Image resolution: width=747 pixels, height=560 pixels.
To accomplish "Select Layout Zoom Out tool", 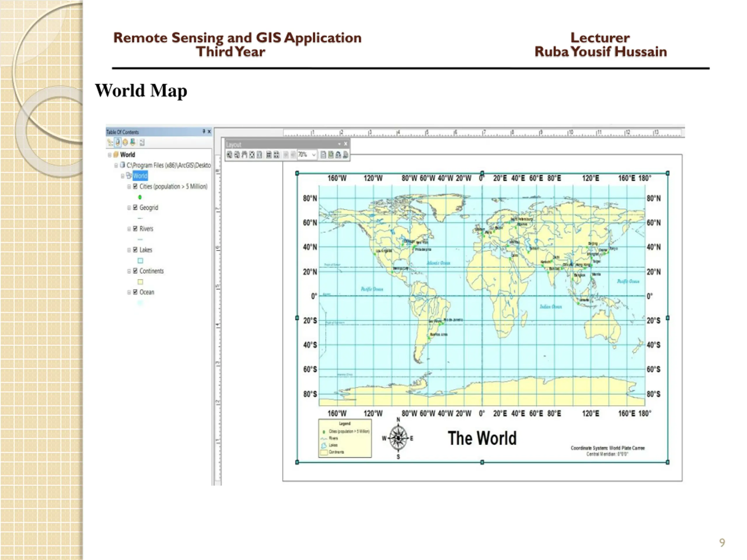I will pos(237,155).
